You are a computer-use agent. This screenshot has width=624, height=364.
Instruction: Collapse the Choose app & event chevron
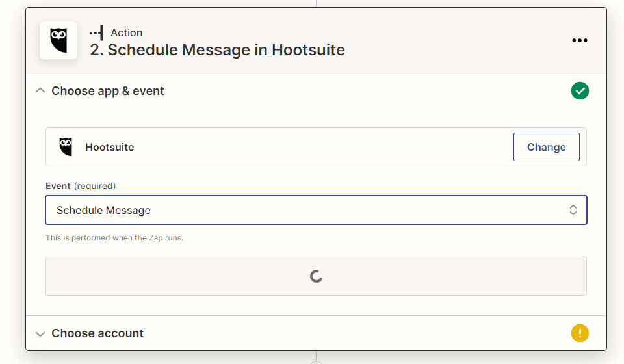coord(40,91)
